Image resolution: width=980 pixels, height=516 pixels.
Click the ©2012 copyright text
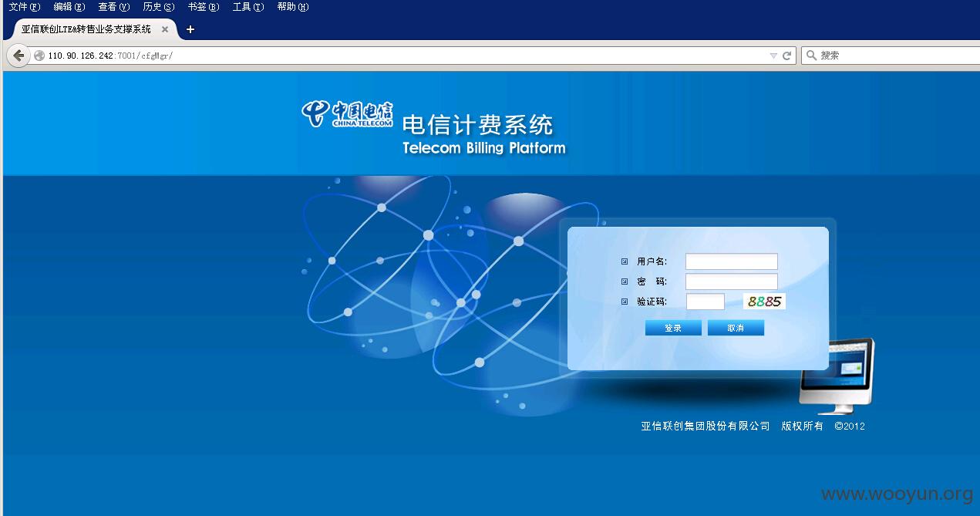tap(850, 426)
